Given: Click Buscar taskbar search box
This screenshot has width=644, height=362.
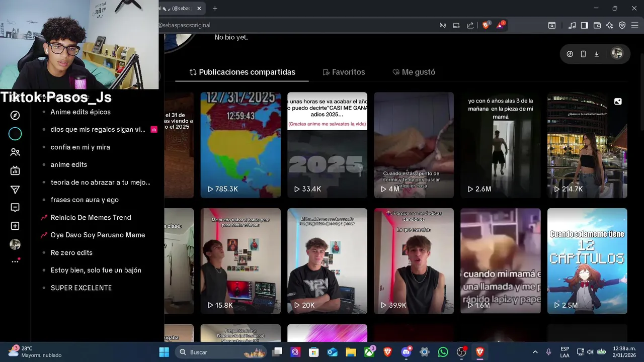Looking at the screenshot, I should (x=220, y=352).
